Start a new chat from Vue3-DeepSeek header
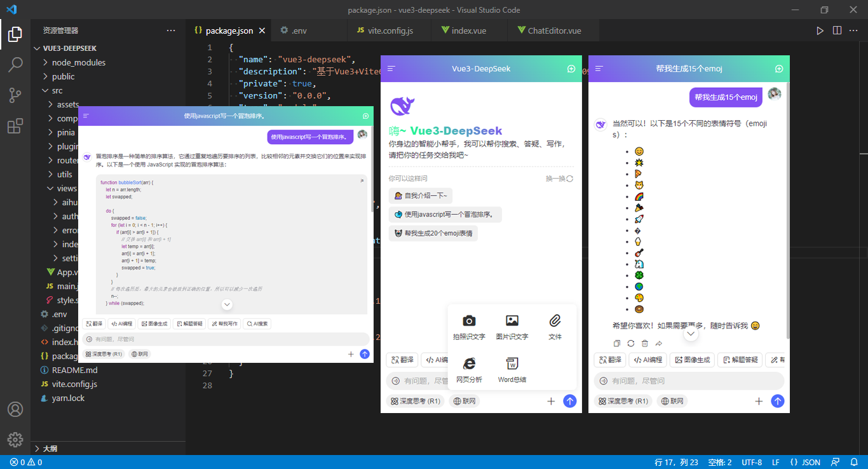The height and width of the screenshot is (469, 868). coord(571,69)
